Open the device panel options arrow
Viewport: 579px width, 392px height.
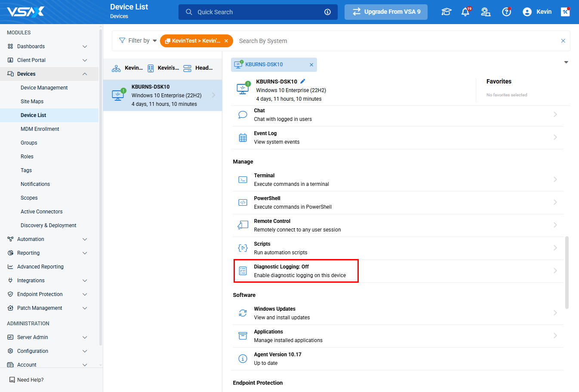click(x=566, y=62)
